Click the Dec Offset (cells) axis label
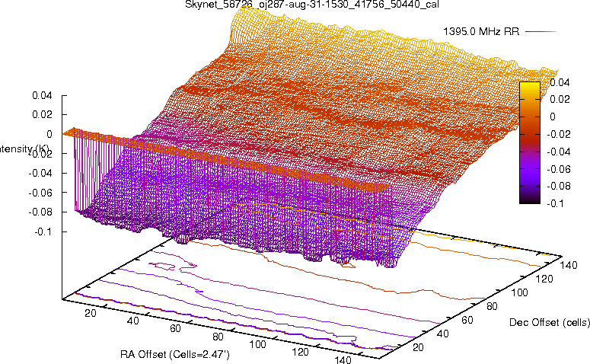Viewport: 590px width, 364px height. (550, 322)
